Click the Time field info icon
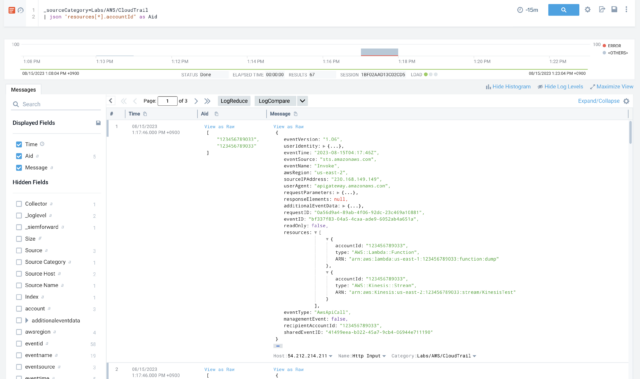 click(42, 144)
